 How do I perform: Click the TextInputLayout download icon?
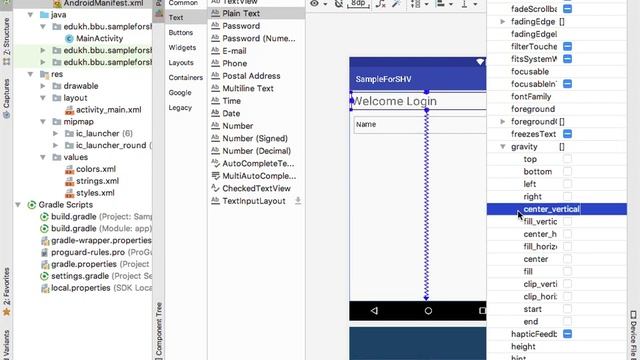(298, 200)
